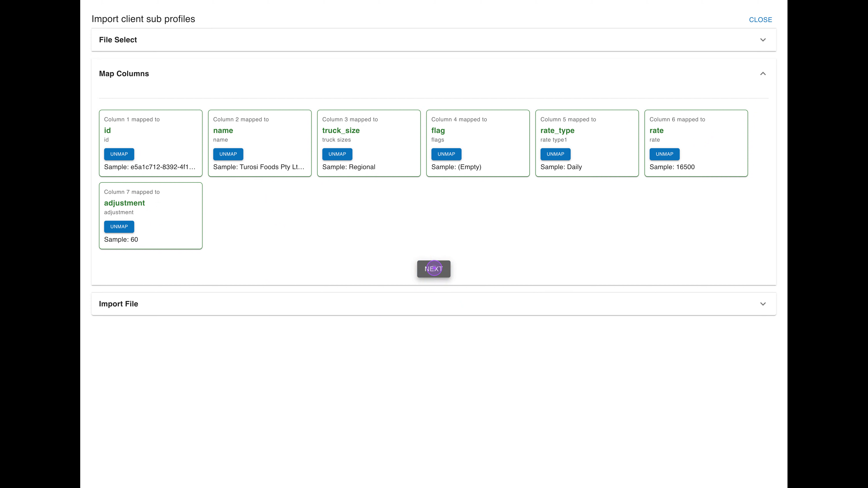Select the 'Column 6 mapped to' label
Image resolution: width=868 pixels, height=488 pixels.
(677, 120)
